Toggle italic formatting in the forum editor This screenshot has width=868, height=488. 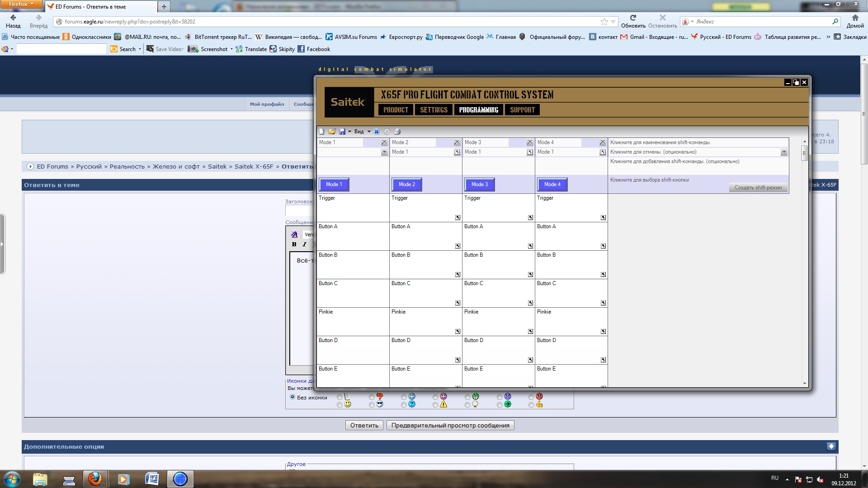pyautogui.click(x=305, y=244)
